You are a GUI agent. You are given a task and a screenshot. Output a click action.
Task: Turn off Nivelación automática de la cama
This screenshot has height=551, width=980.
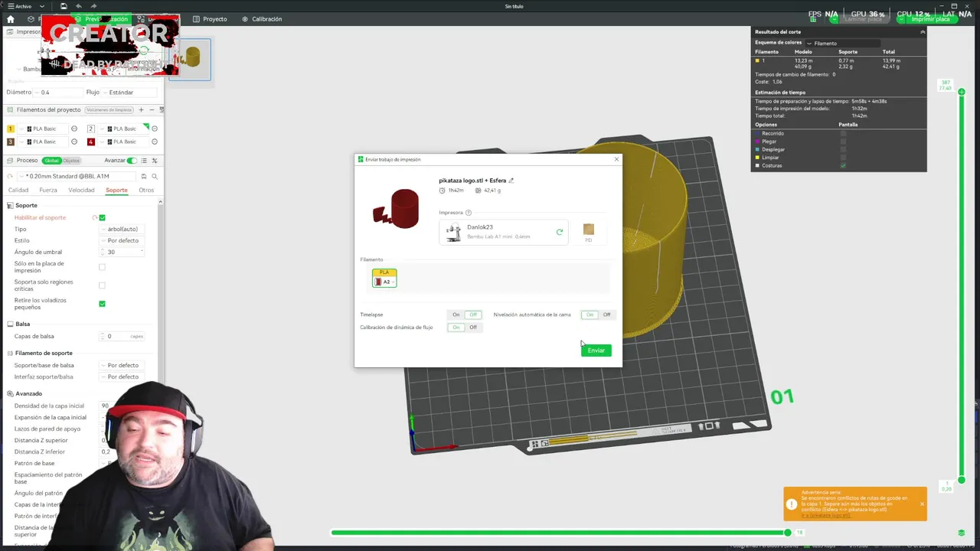coord(606,315)
